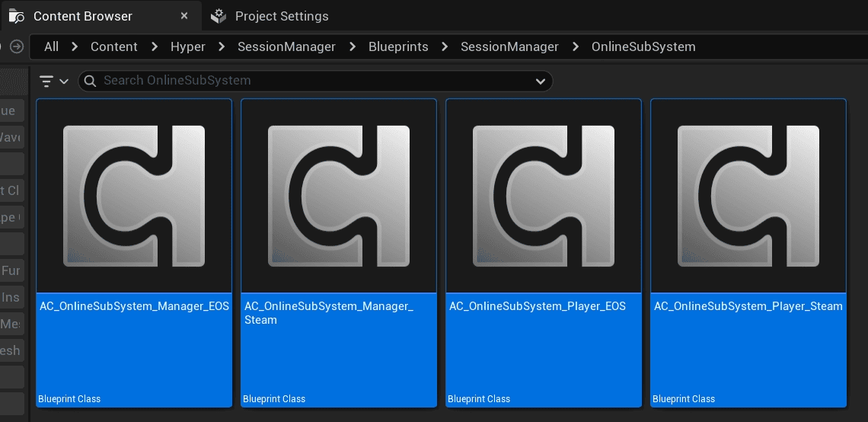Click Blueprint Class text under Manager_Steam
Image resolution: width=868 pixels, height=422 pixels.
(274, 398)
